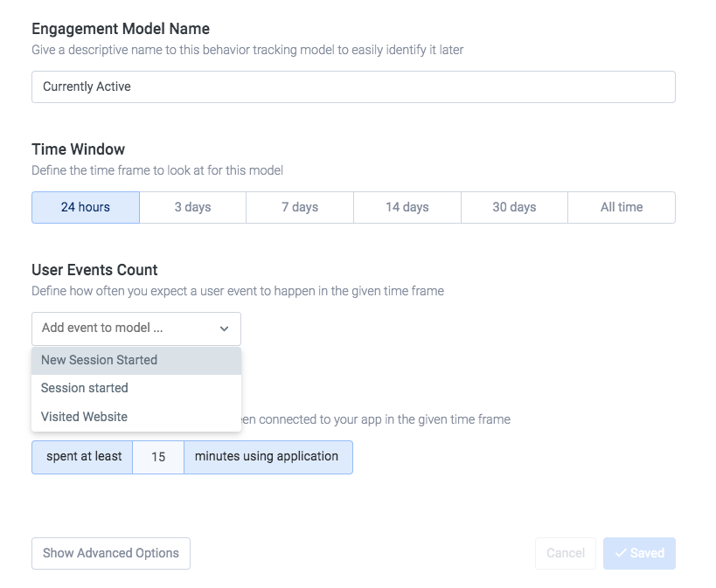This screenshot has width=716, height=588.
Task: Set time window to 30 days
Action: (x=514, y=207)
